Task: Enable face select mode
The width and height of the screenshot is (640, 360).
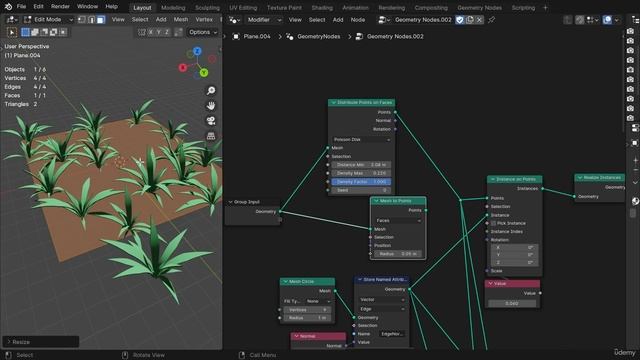Action: tap(100, 20)
